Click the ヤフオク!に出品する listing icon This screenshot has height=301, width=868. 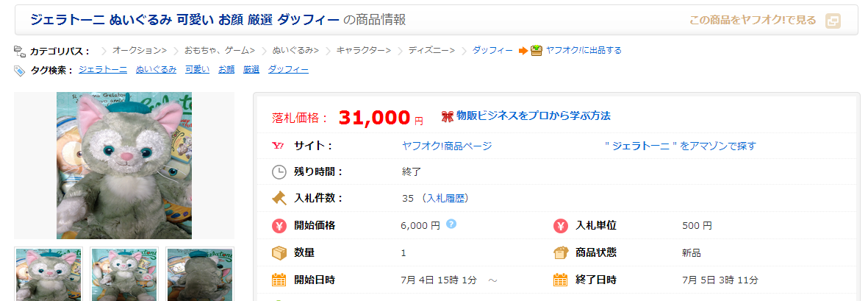pos(536,51)
